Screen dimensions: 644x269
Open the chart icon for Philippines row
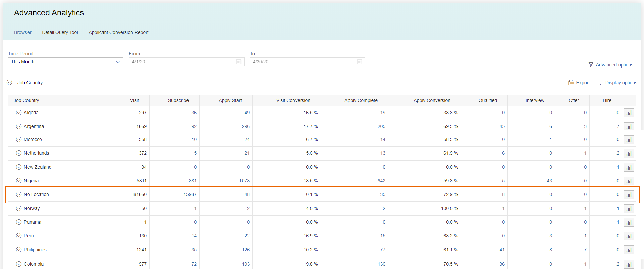(x=629, y=250)
